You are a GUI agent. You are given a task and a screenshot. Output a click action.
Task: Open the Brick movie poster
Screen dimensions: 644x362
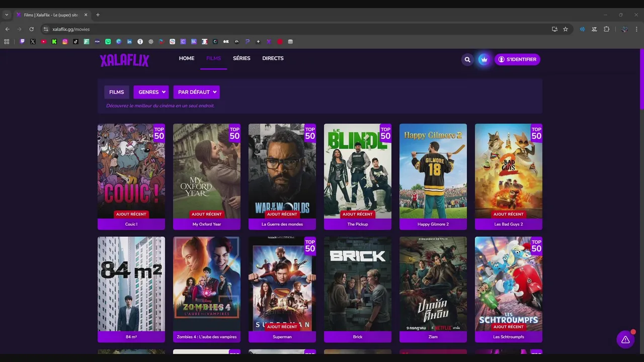(x=358, y=284)
